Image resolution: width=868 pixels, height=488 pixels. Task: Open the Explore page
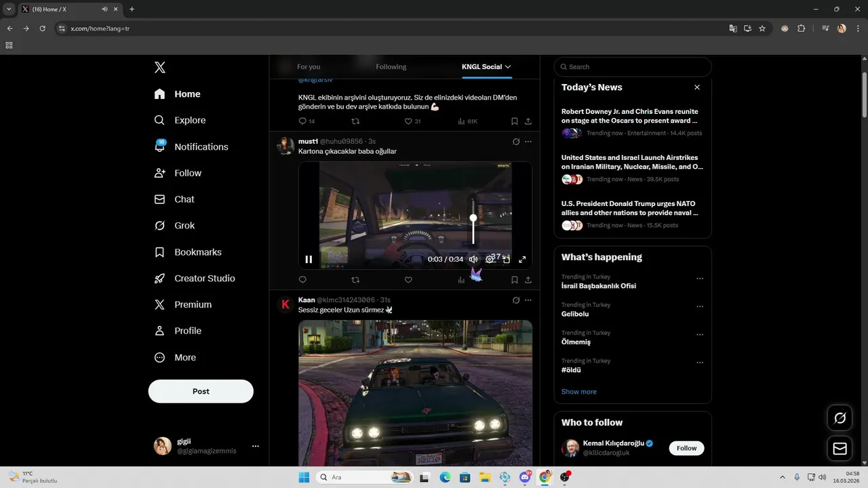(x=180, y=120)
